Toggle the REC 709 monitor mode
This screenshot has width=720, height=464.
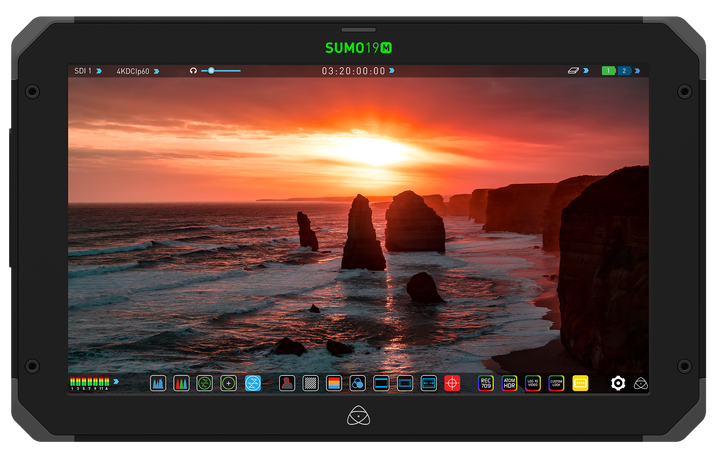486,383
